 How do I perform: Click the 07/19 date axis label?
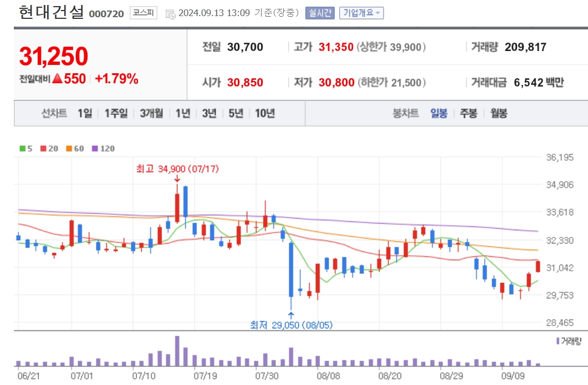click(205, 376)
